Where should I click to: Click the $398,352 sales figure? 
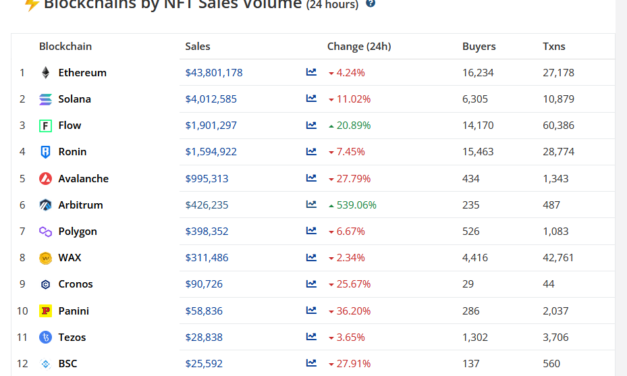coord(207,231)
